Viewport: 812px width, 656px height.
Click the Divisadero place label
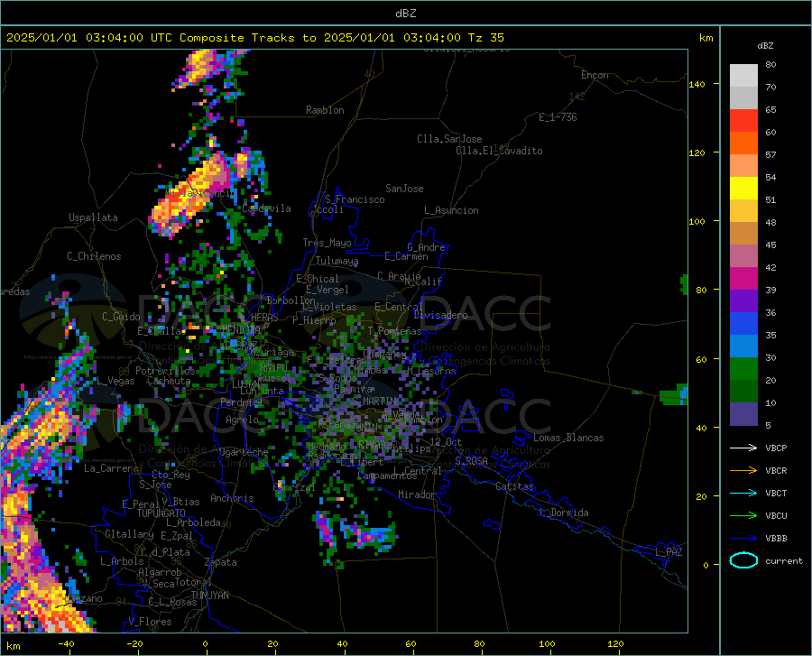[x=440, y=315]
